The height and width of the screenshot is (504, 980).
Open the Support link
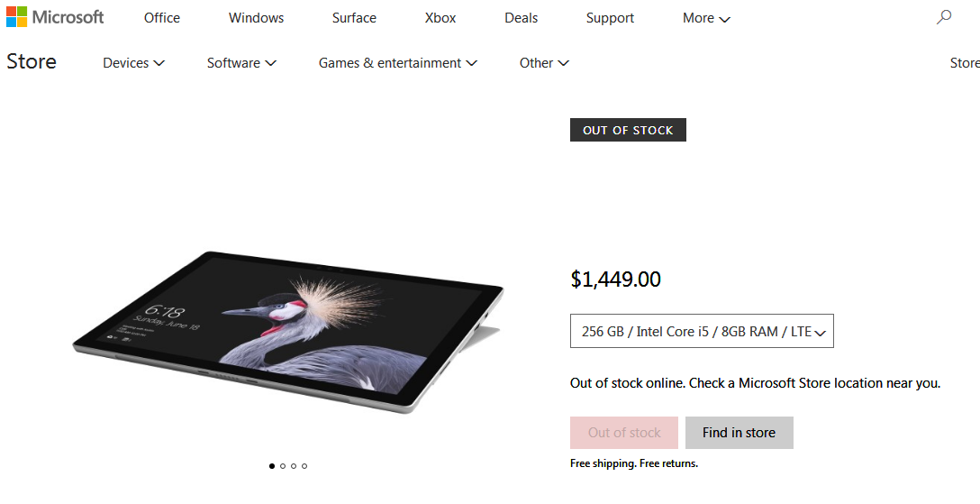click(610, 18)
